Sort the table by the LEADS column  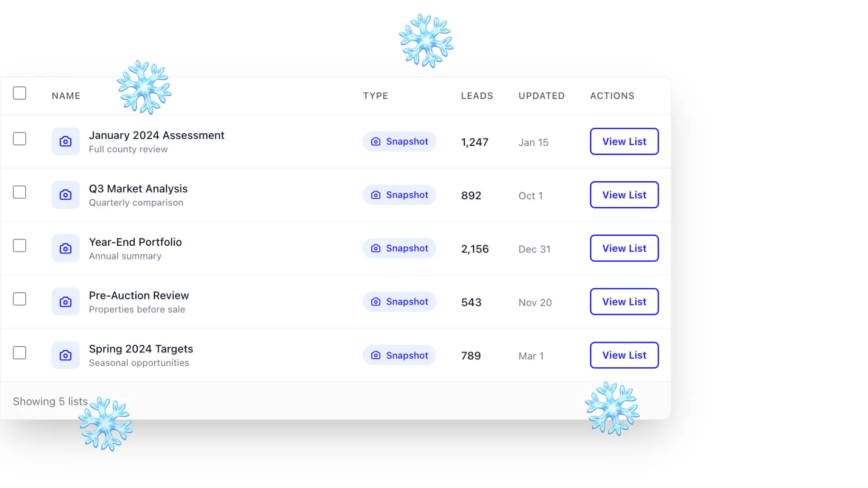tap(477, 95)
